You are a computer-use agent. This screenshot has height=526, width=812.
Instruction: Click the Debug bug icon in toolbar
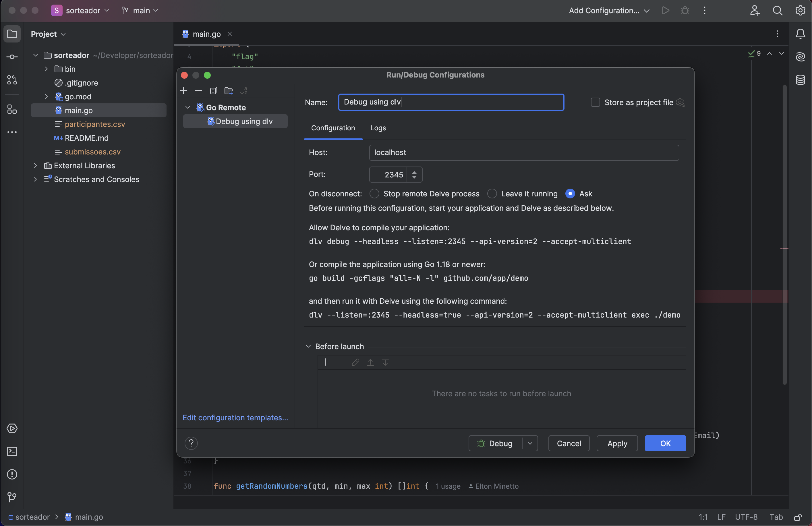pyautogui.click(x=685, y=10)
